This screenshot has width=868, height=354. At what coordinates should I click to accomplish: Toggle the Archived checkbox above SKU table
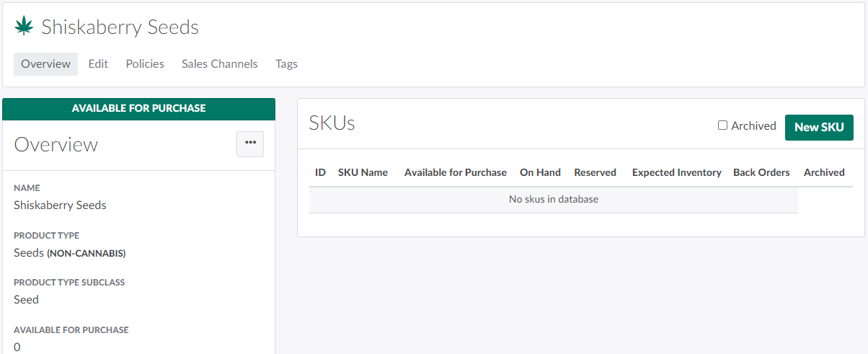[x=722, y=125]
